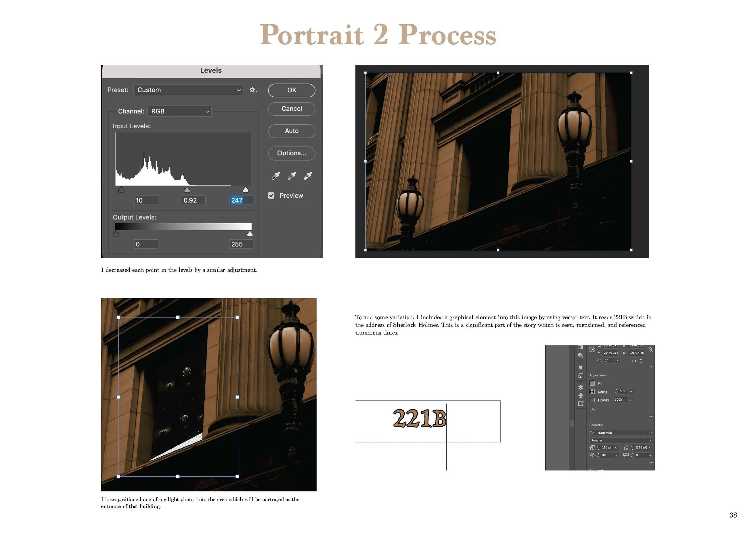Screen dimensions: 756x535
Task: Open the Symbols panel club icon
Action: point(581,395)
